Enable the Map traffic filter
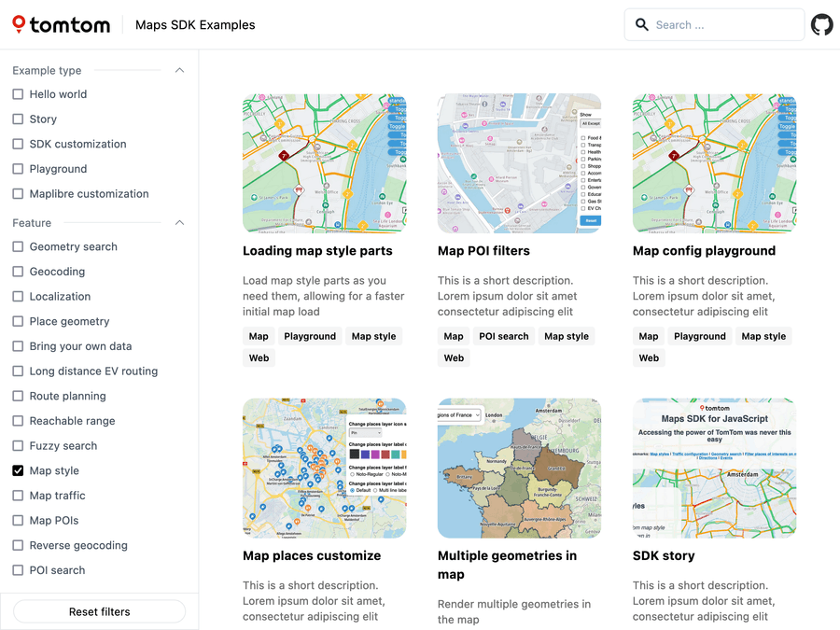840x630 pixels. [18, 496]
